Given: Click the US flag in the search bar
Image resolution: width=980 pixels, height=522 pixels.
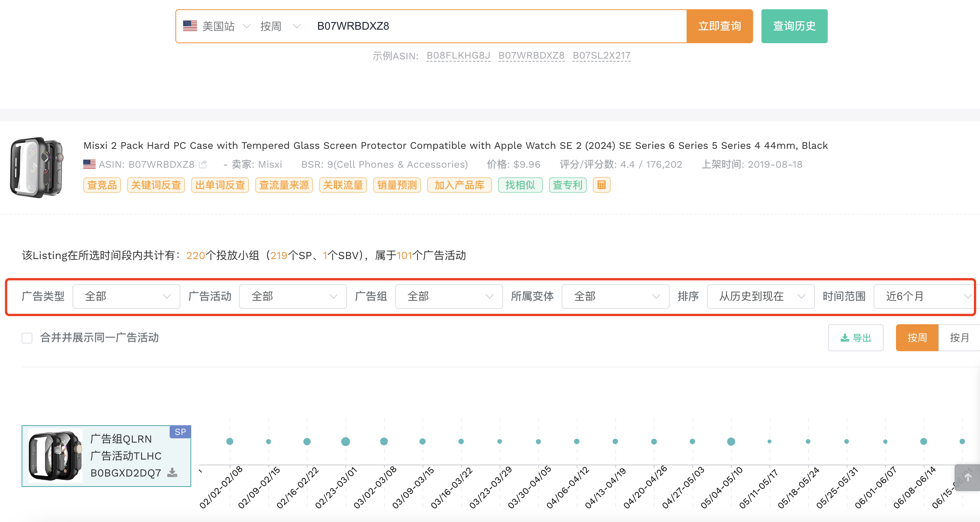Looking at the screenshot, I should point(190,26).
